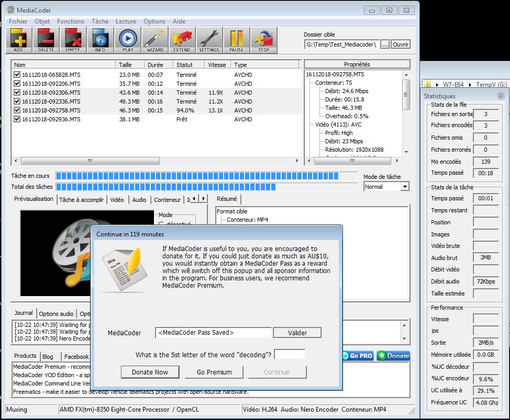Open the SETTINGS wrench icon
This screenshot has width=510, height=420.
[209, 40]
